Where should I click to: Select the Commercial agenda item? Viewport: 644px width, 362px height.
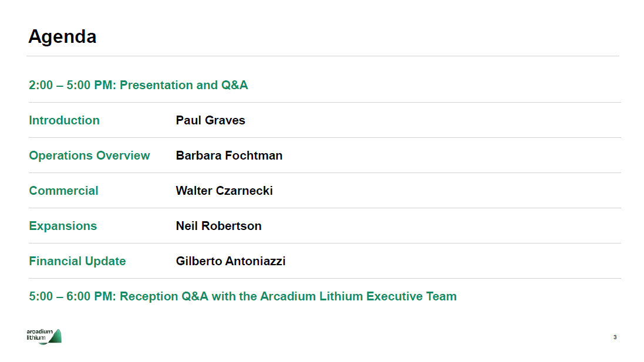click(63, 191)
